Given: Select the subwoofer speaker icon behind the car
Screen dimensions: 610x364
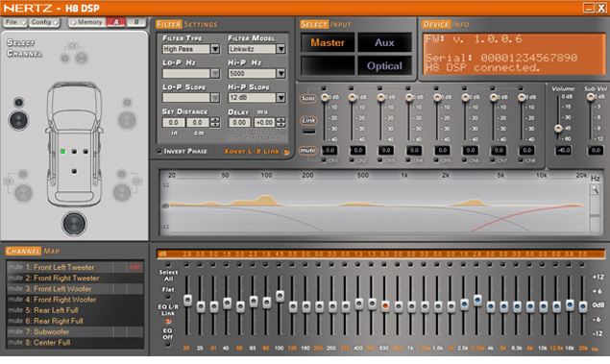Looking at the screenshot, I should [x=74, y=224].
